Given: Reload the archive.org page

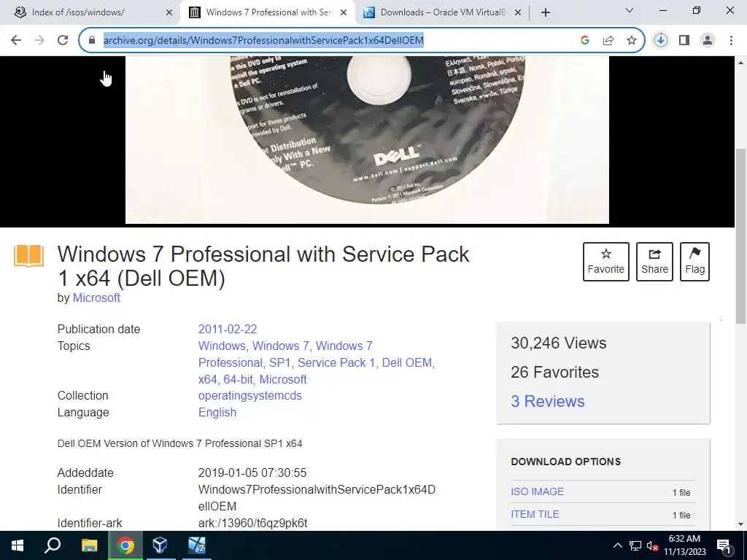Looking at the screenshot, I should 63,40.
